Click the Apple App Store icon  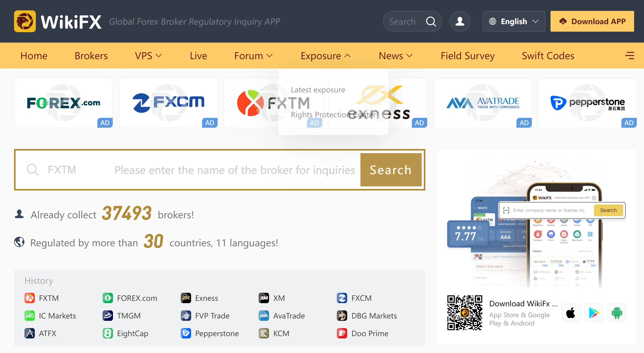coord(571,313)
